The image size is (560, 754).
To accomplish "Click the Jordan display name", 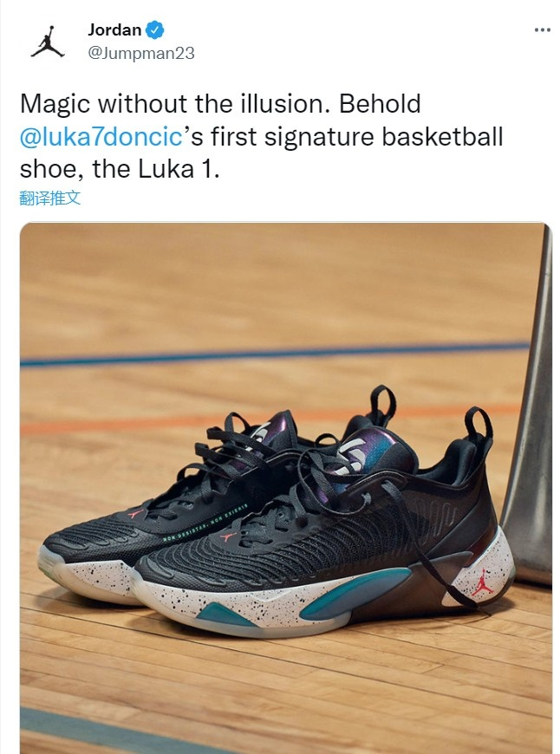I will click(x=114, y=29).
